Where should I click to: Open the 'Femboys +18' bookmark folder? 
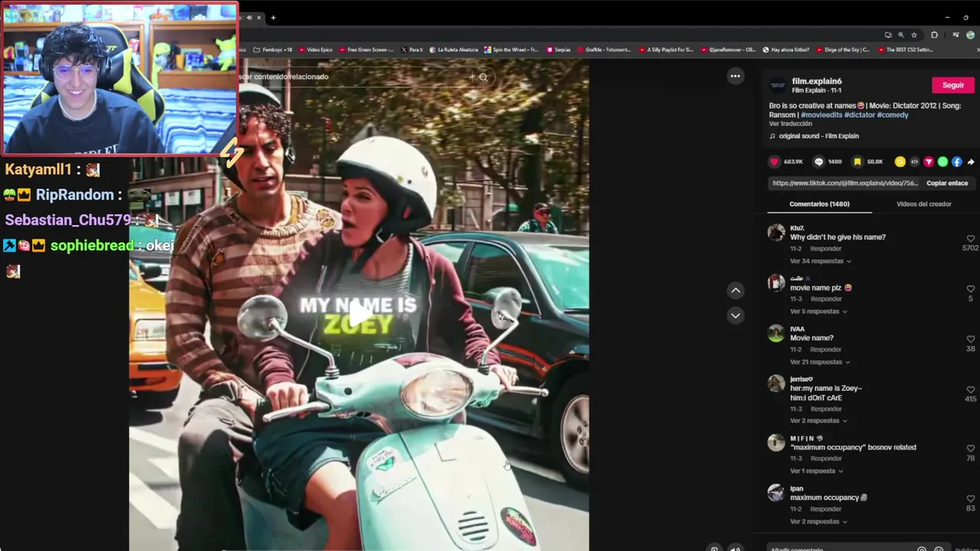click(273, 50)
